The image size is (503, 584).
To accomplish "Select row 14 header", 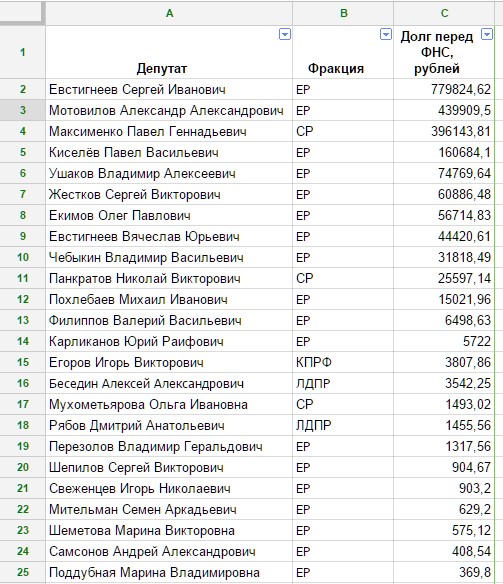I will [23, 341].
